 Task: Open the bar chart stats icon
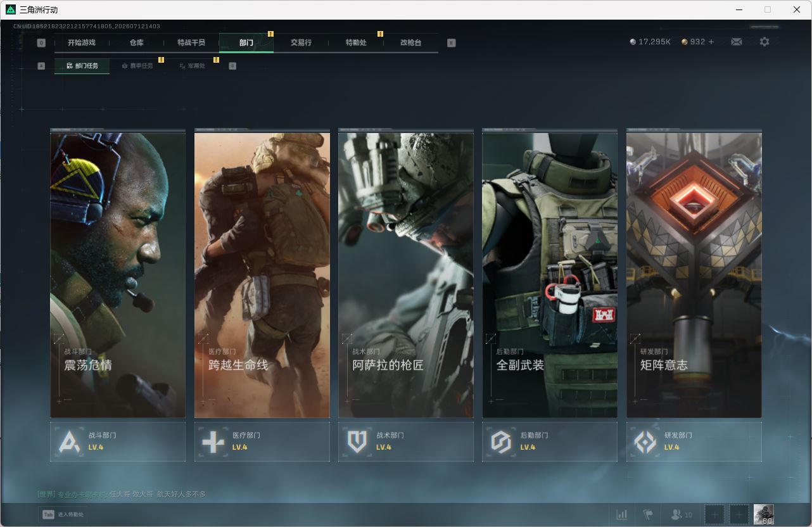pyautogui.click(x=622, y=514)
